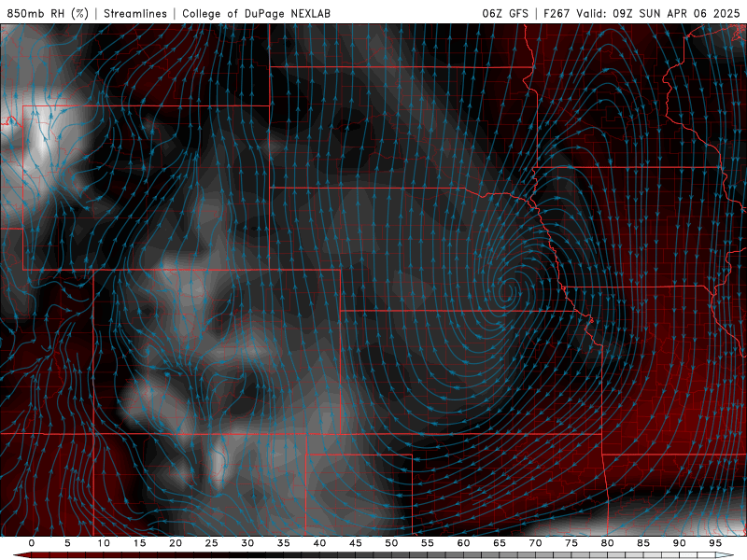The width and height of the screenshot is (747, 560).
Task: Click the "95" value on the color scale
Action: pyautogui.click(x=715, y=543)
